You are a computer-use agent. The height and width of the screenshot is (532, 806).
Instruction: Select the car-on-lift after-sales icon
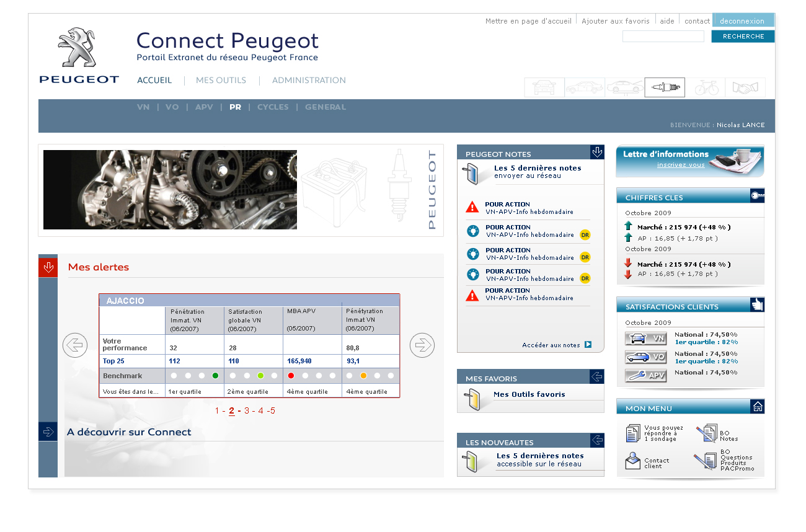click(625, 87)
